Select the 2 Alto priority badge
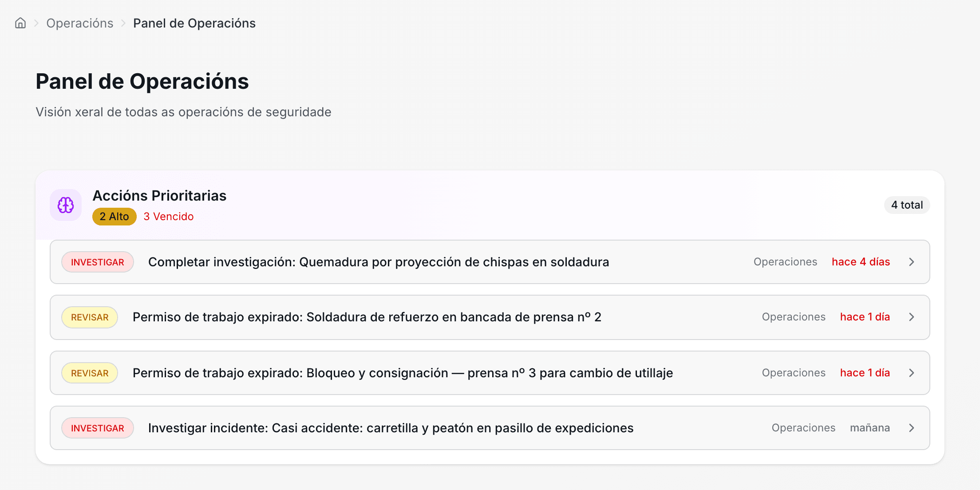 (x=115, y=217)
